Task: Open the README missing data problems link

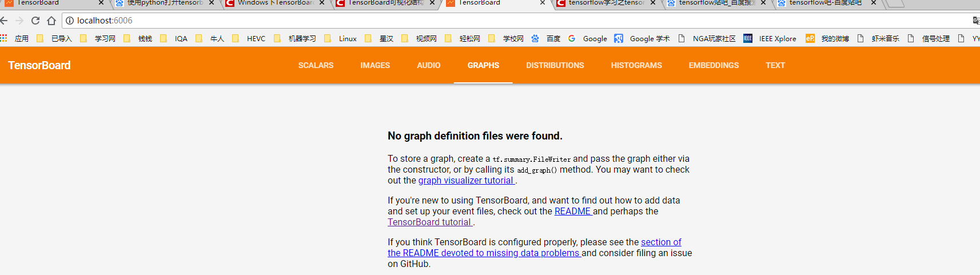Action: point(484,253)
